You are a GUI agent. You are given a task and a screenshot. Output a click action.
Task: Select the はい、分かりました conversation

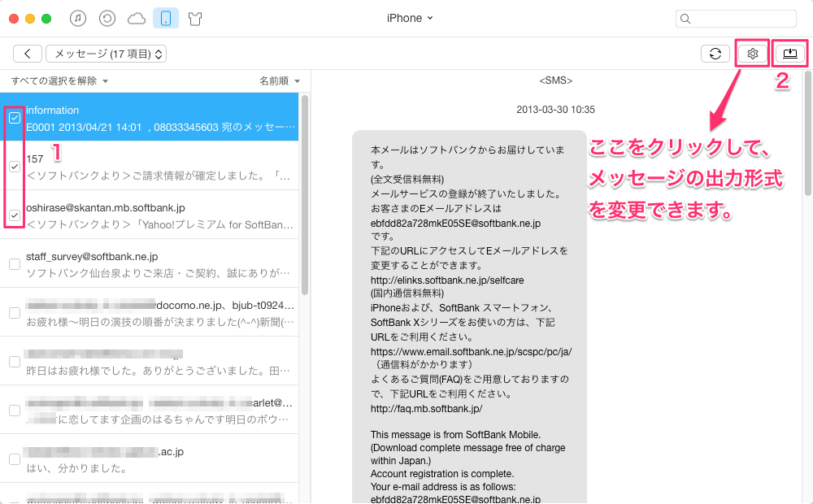click(x=150, y=458)
